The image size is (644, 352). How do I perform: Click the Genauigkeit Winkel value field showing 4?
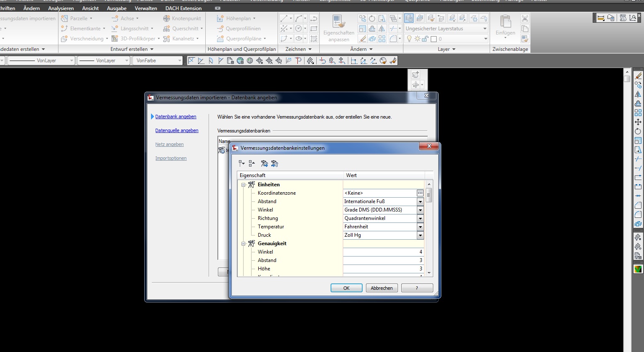pyautogui.click(x=383, y=252)
